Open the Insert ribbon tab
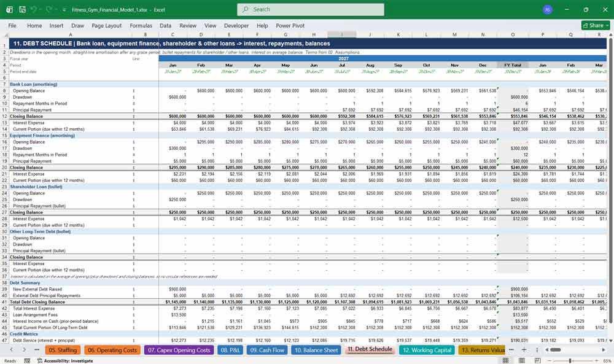Image resolution: width=614 pixels, height=364 pixels. (x=56, y=25)
